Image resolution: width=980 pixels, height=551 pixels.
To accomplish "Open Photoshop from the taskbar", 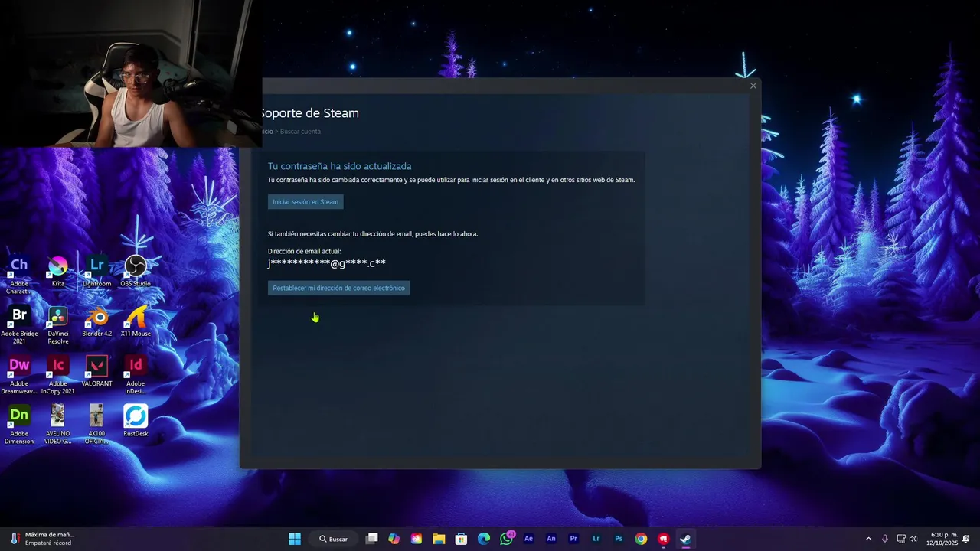I will [x=619, y=539].
